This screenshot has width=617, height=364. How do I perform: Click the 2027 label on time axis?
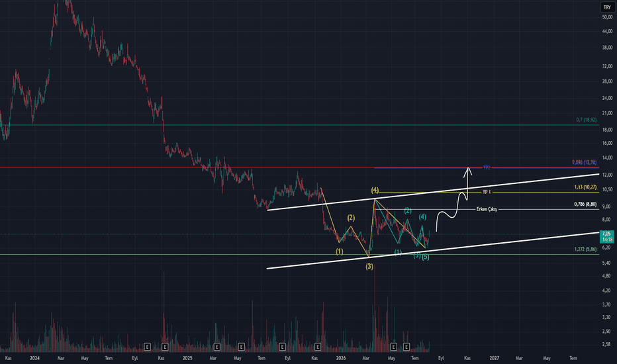pos(495,358)
